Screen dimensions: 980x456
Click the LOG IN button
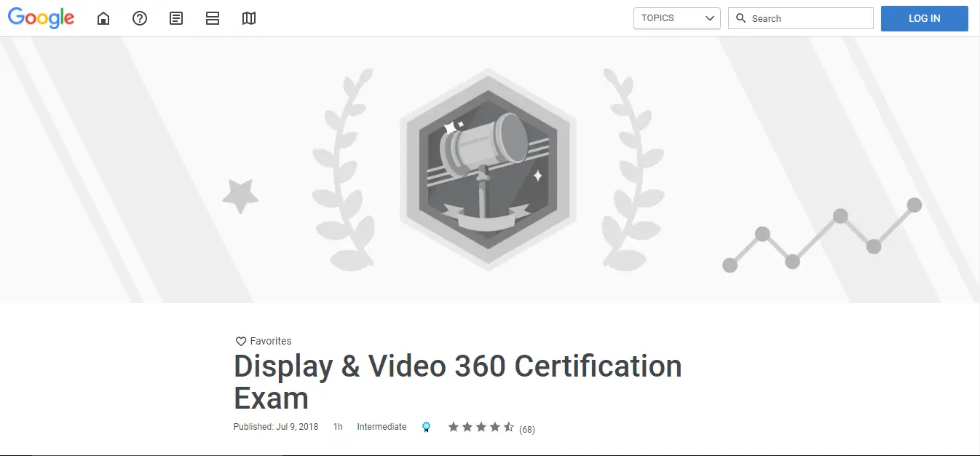(x=924, y=18)
